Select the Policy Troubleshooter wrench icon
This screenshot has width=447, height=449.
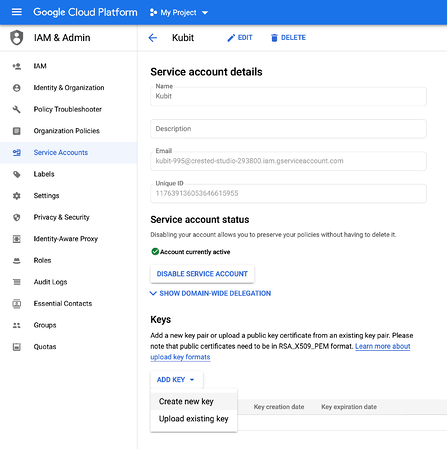(17, 109)
